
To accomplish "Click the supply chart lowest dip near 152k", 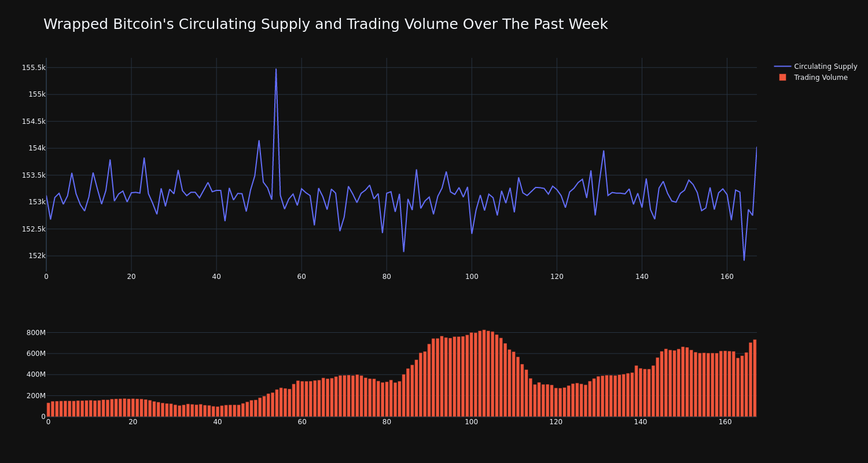I will click(744, 260).
